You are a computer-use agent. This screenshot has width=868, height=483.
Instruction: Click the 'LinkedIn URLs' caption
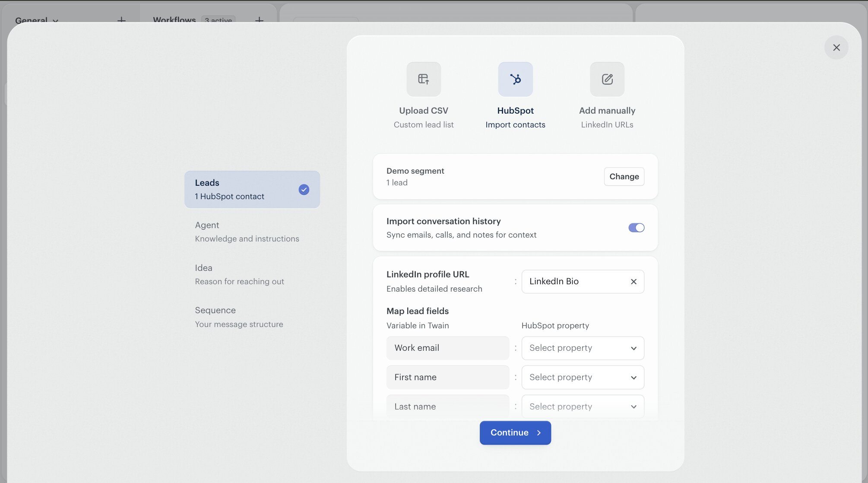tap(607, 125)
